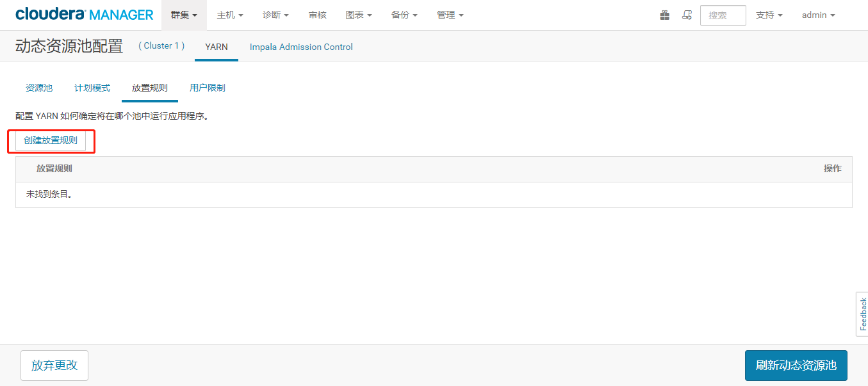Click the 刷新动态资源池 button
Image resolution: width=868 pixels, height=386 pixels.
pyautogui.click(x=796, y=366)
